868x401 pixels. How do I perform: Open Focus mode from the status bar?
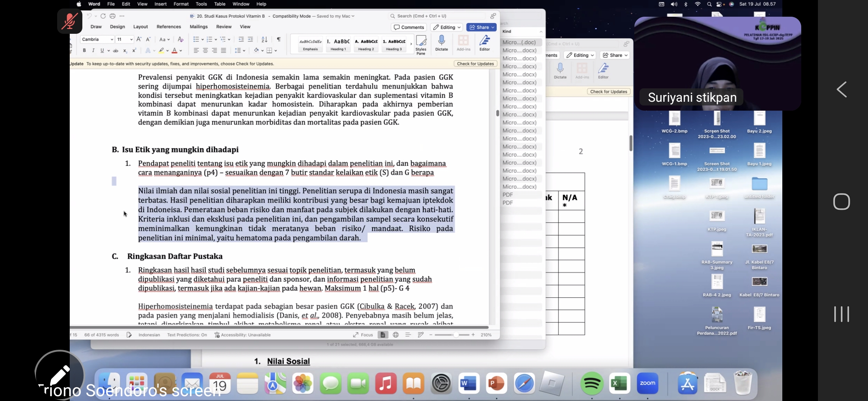tap(363, 335)
